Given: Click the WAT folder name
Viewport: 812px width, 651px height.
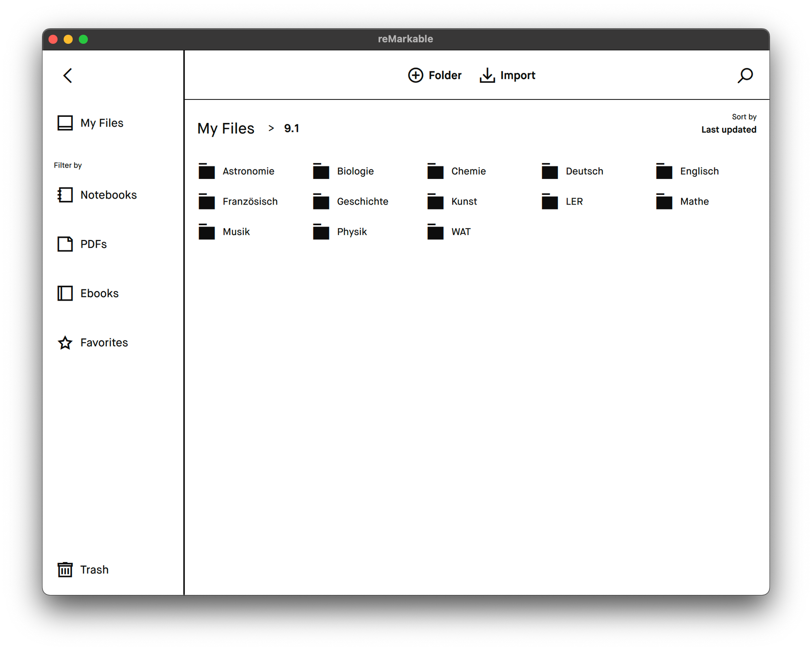Looking at the screenshot, I should 461,232.
